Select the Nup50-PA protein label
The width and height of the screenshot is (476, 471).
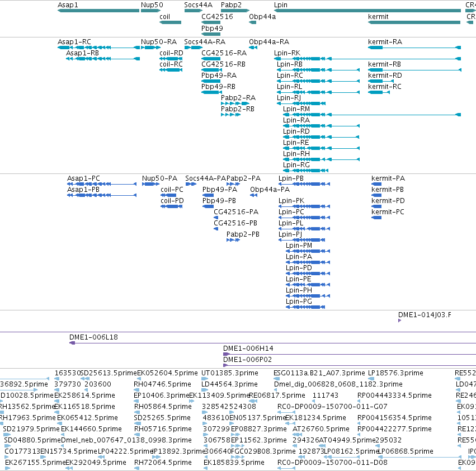(159, 178)
